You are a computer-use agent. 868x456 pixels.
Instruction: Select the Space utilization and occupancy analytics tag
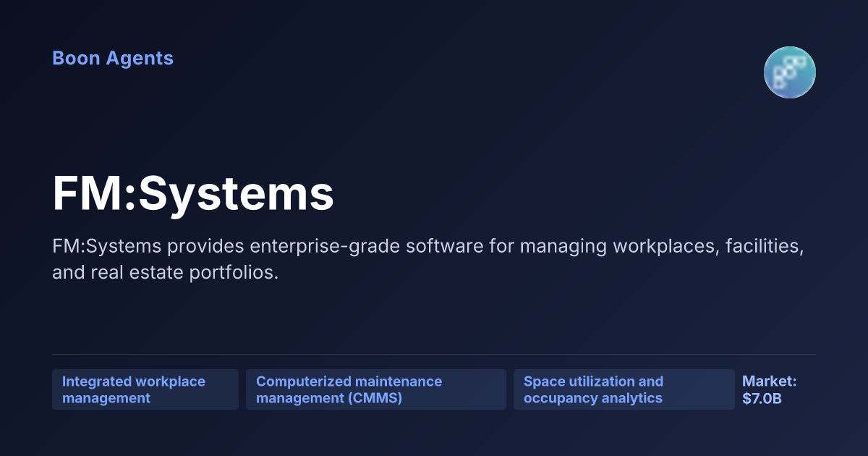click(624, 389)
